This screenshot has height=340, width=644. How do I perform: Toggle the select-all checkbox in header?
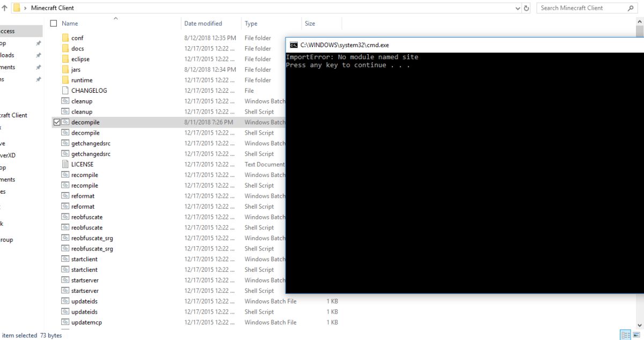pyautogui.click(x=53, y=24)
